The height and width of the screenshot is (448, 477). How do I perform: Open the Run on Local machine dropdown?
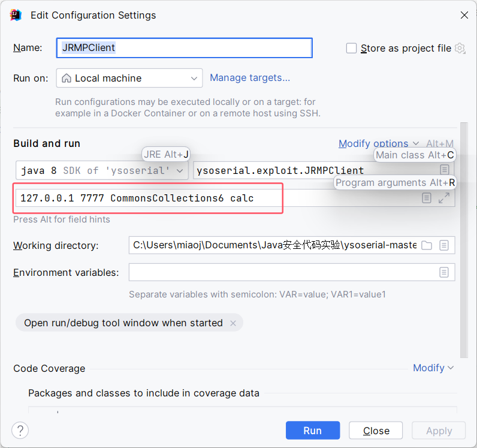(129, 78)
